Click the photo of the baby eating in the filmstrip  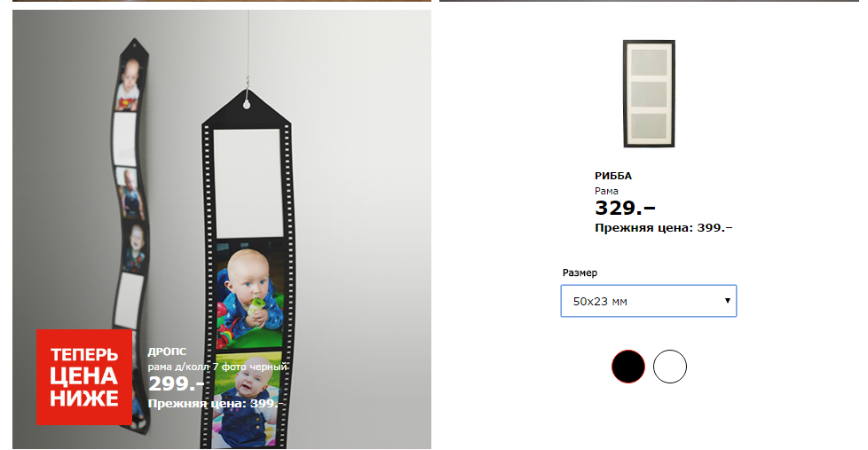[249, 293]
